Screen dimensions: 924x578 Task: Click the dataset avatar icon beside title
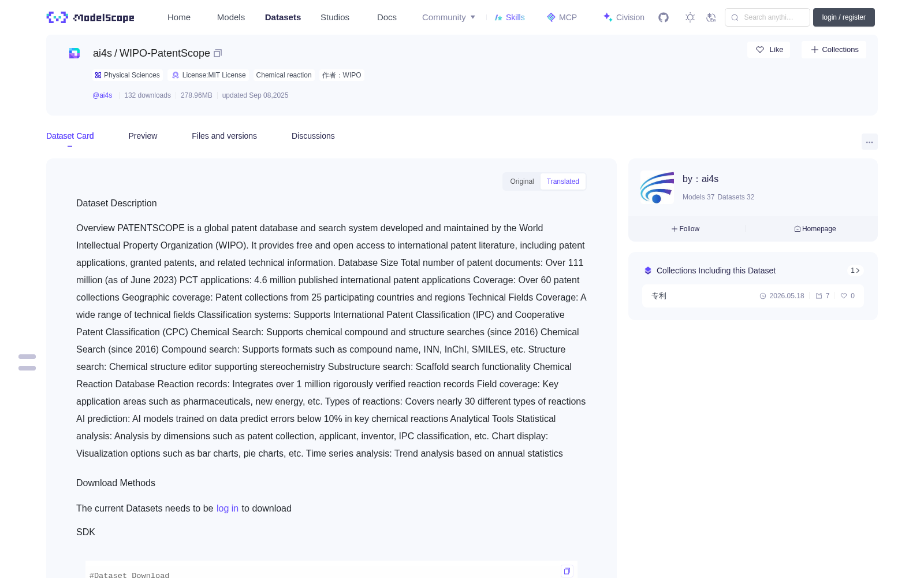tap(74, 53)
